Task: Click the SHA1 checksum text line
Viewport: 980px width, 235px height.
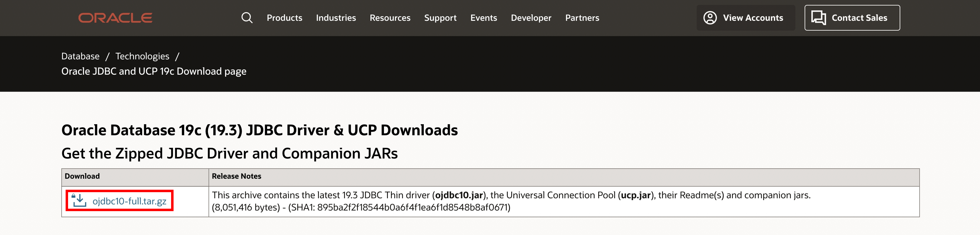Action: click(361, 207)
